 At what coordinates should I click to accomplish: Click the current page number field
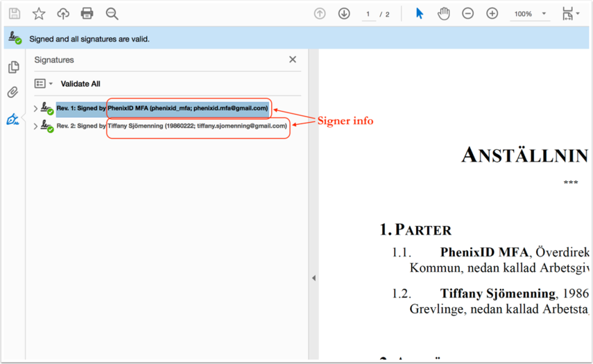(368, 15)
